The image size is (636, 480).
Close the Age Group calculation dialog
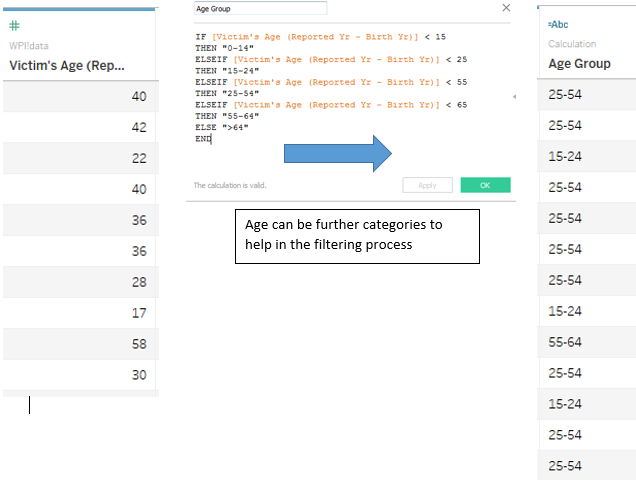click(505, 8)
